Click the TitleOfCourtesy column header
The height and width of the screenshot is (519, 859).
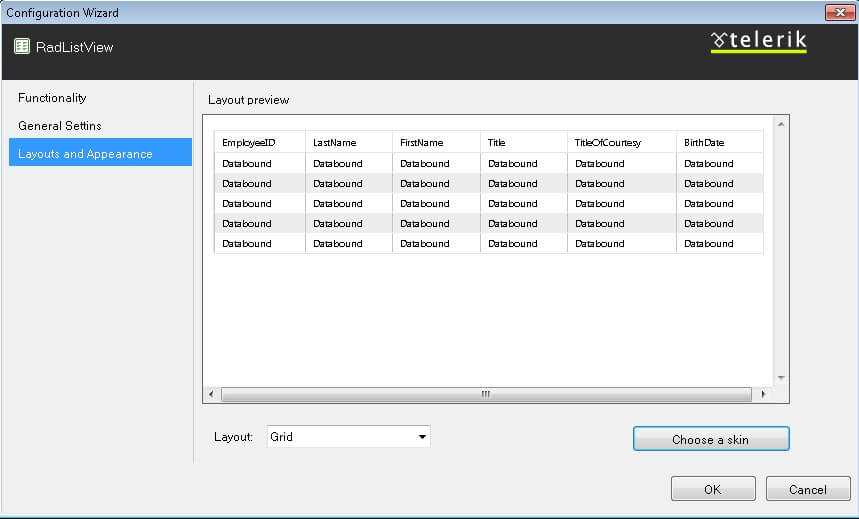(608, 143)
